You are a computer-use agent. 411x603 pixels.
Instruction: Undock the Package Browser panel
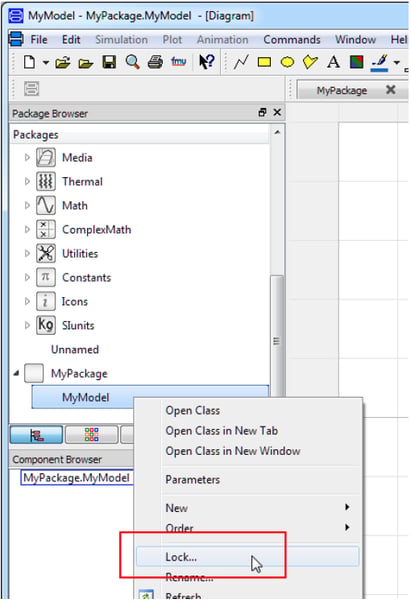[x=262, y=112]
